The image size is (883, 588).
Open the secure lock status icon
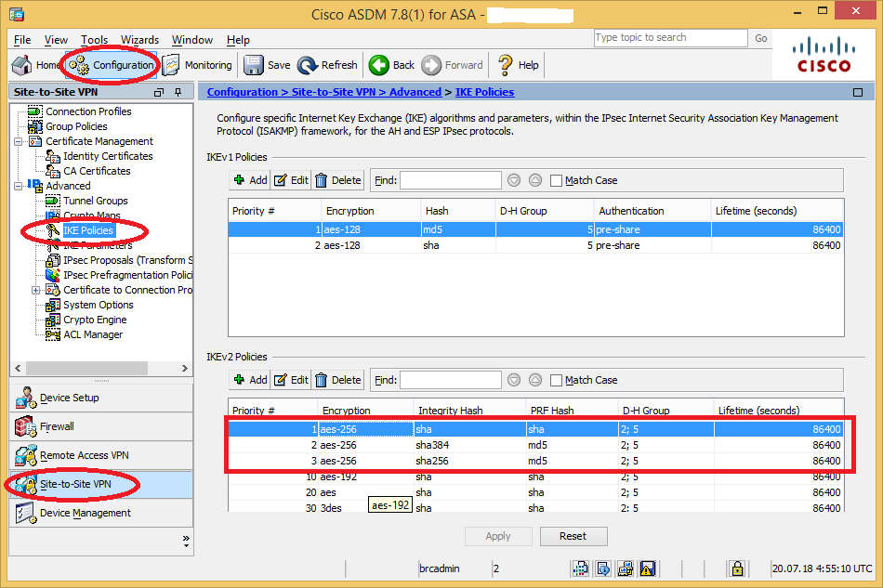737,568
